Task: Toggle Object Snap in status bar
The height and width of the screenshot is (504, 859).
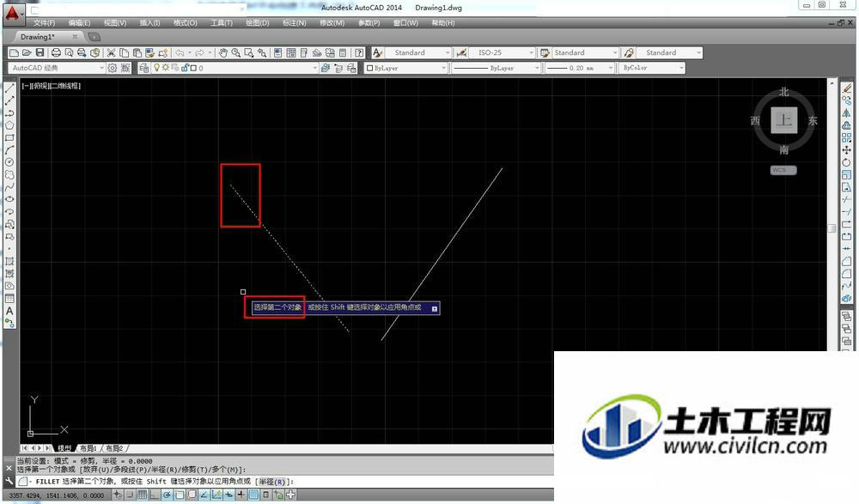Action: [180, 495]
